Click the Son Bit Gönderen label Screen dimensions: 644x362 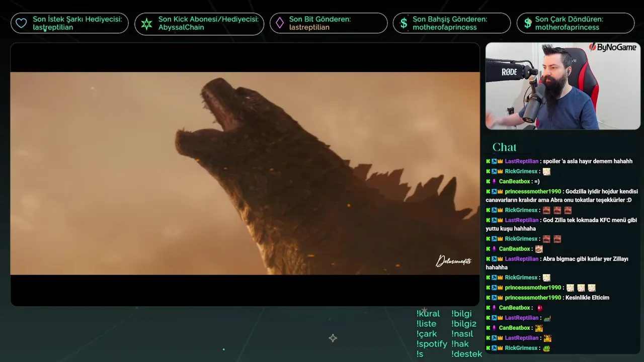tap(320, 19)
